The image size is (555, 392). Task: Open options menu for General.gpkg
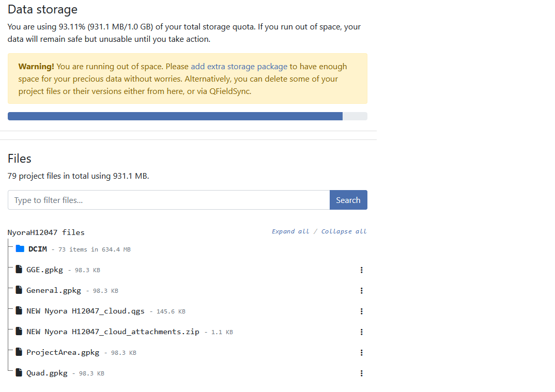(361, 290)
